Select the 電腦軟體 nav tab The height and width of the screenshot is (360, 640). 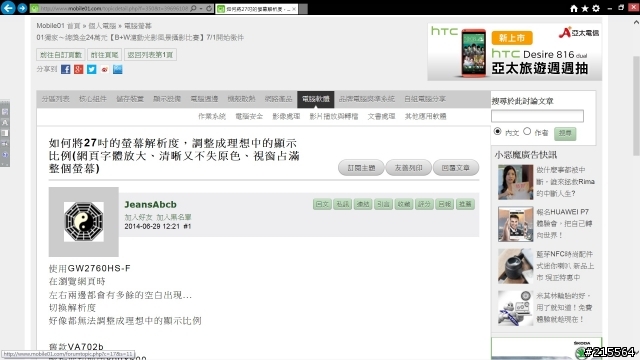coord(316,99)
